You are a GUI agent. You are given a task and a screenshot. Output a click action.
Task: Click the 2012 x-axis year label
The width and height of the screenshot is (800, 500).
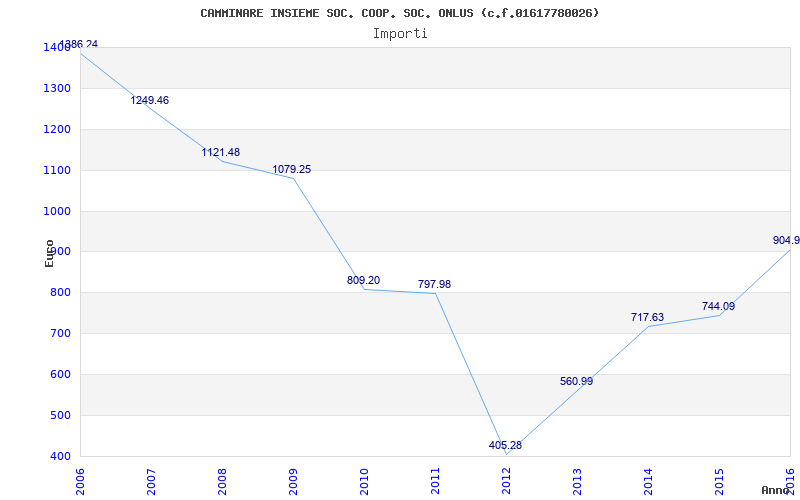pyautogui.click(x=506, y=482)
